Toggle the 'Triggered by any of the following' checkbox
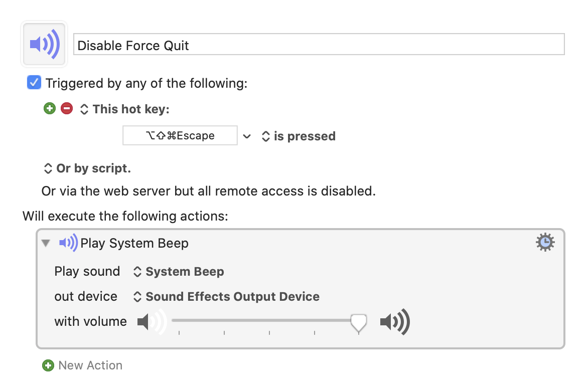The height and width of the screenshot is (392, 586). pyautogui.click(x=34, y=83)
